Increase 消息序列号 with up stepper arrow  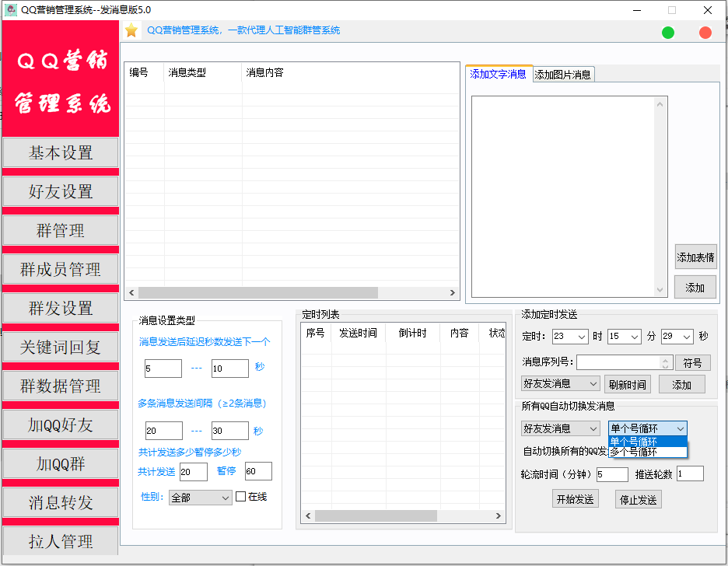click(665, 359)
